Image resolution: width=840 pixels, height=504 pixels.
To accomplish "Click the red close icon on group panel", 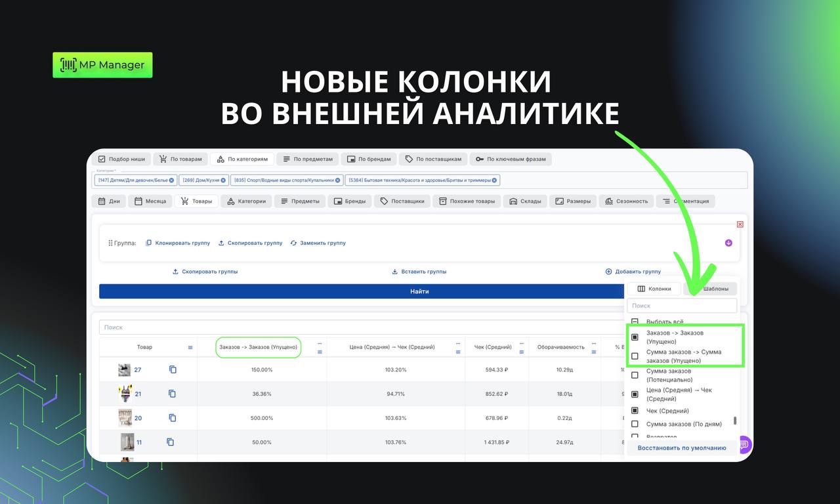I will click(740, 224).
